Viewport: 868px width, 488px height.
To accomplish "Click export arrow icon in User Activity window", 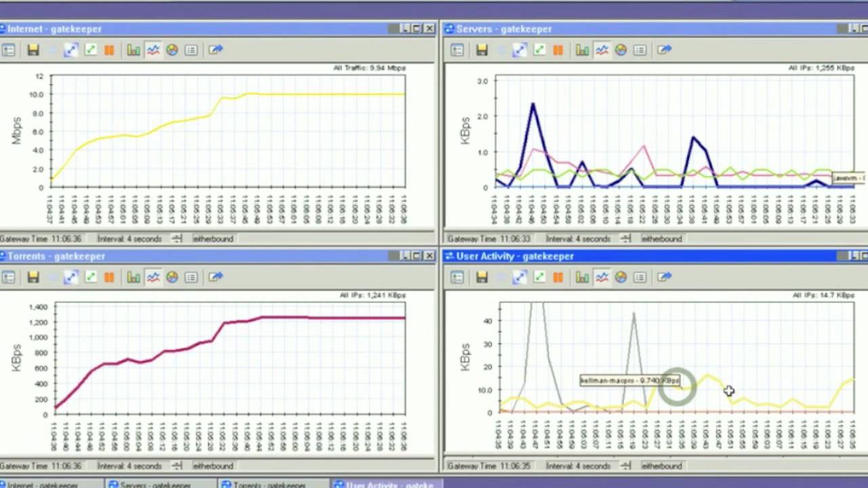I will 665,277.
